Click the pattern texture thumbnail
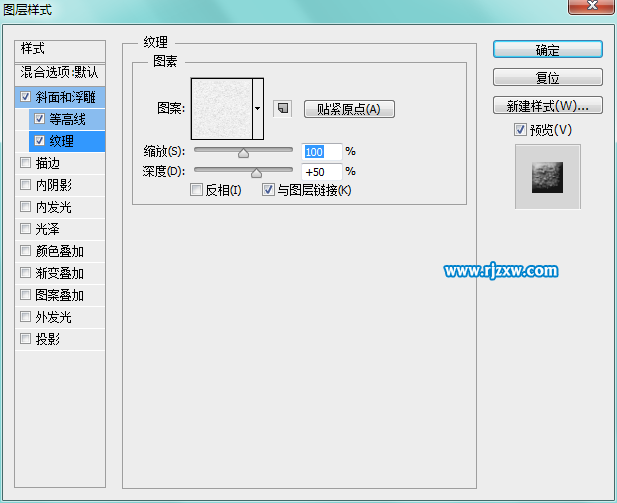Image resolution: width=617 pixels, height=503 pixels. (222, 109)
